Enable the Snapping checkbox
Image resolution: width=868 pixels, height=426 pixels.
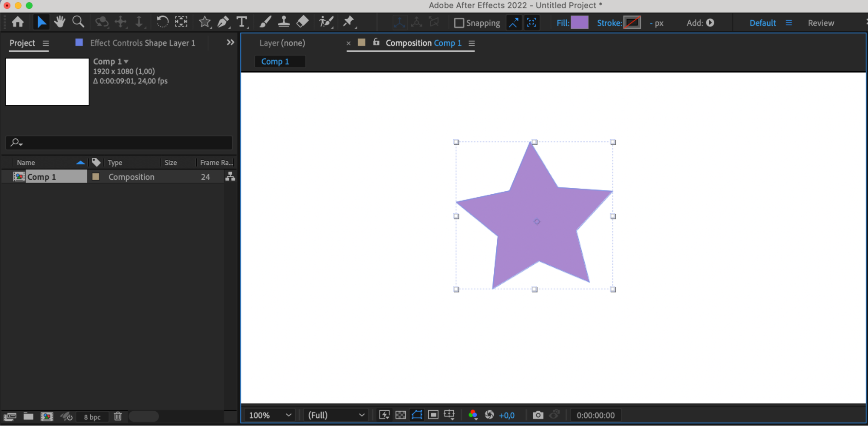(x=459, y=23)
